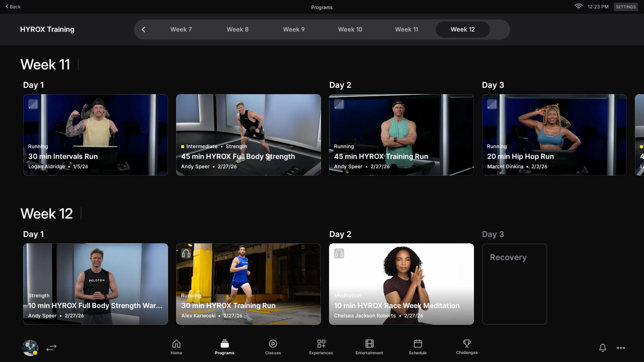Select the Week 11 tab
This screenshot has width=644, height=362.
(406, 30)
